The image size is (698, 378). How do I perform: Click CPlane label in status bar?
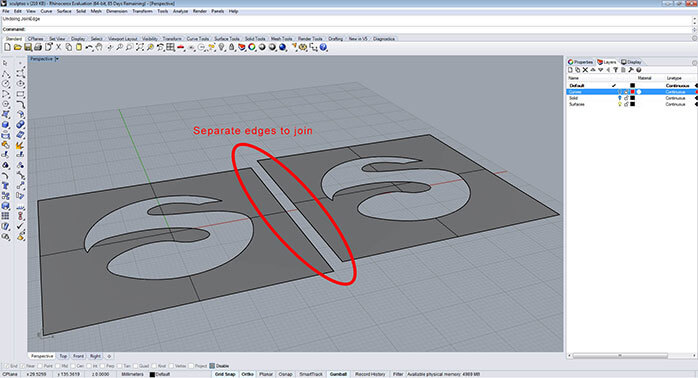click(x=10, y=374)
